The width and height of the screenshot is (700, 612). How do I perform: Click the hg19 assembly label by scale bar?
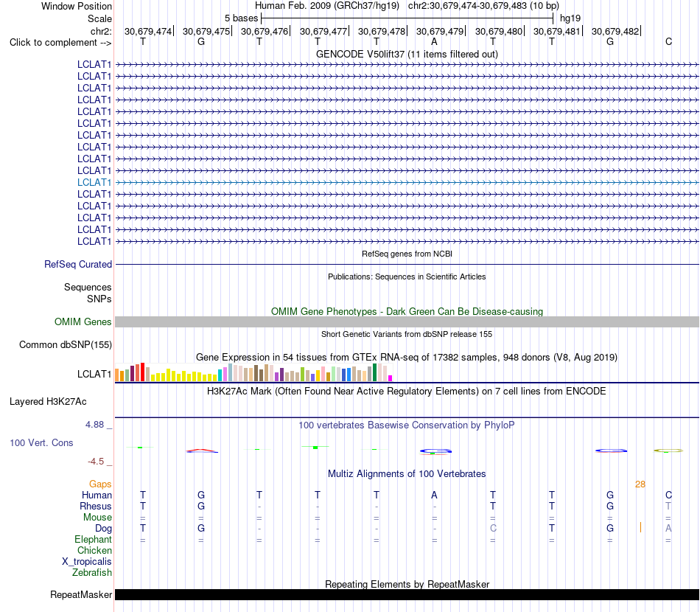point(570,18)
